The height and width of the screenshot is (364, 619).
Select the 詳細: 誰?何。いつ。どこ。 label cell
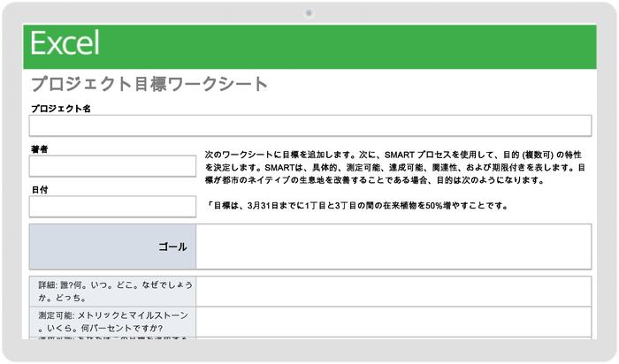[112, 292]
